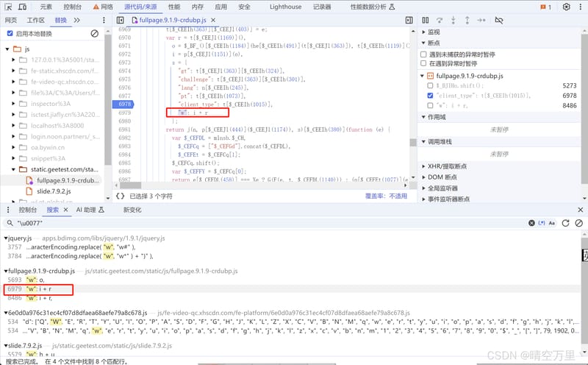Toggle regular expression search option
The height and width of the screenshot is (365, 588).
click(x=542, y=223)
